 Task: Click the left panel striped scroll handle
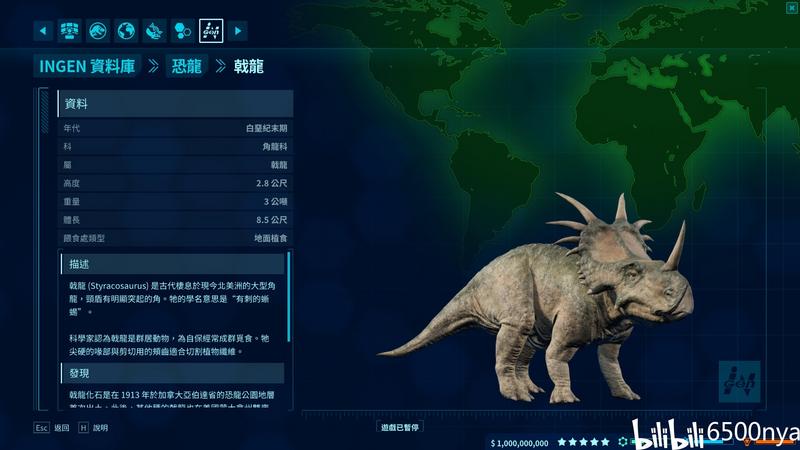coord(44,111)
